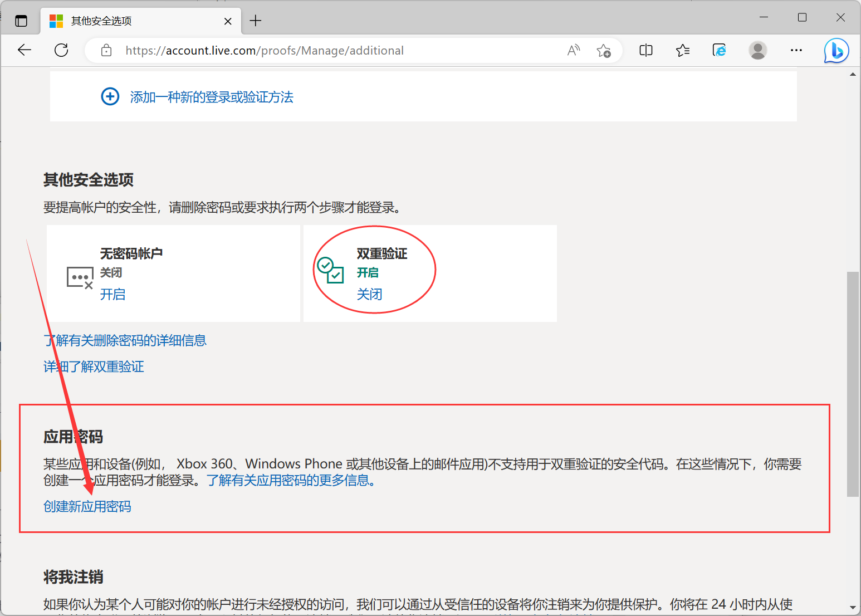Click the read aloud icon
Viewport: 861px width, 616px height.
tap(574, 51)
